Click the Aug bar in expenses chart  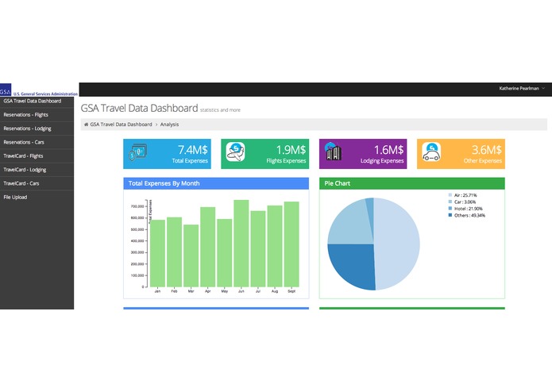tap(275, 247)
